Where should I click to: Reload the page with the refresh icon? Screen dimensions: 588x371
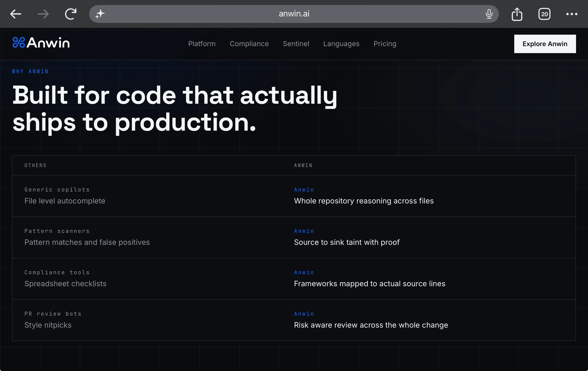71,14
